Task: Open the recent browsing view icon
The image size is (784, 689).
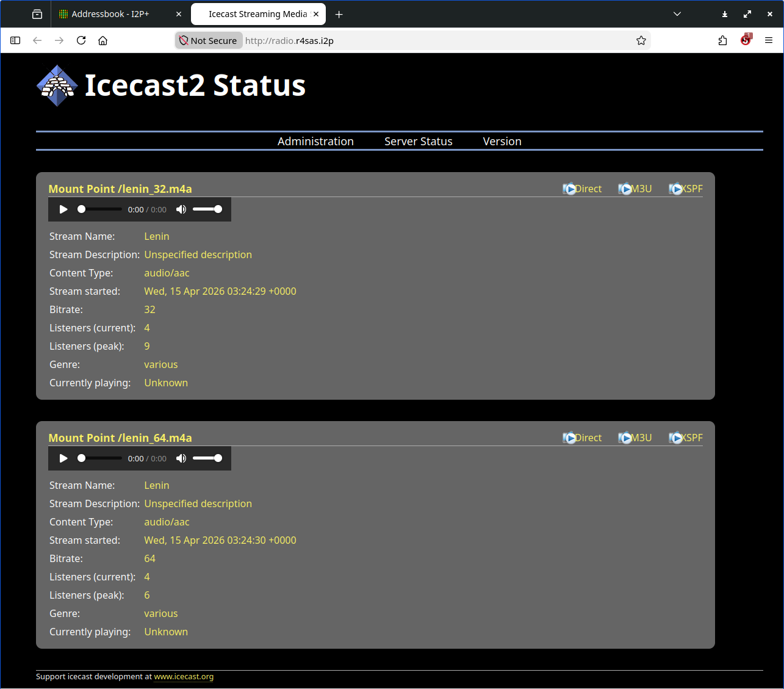Action: (x=37, y=14)
